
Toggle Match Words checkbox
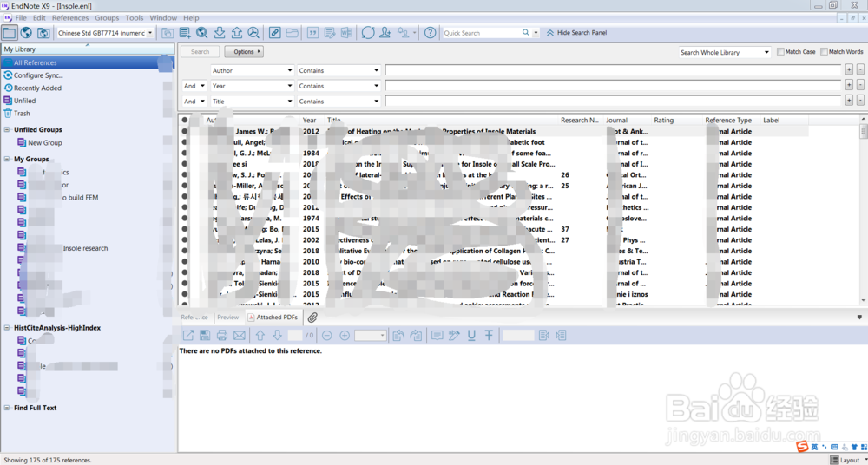[825, 52]
